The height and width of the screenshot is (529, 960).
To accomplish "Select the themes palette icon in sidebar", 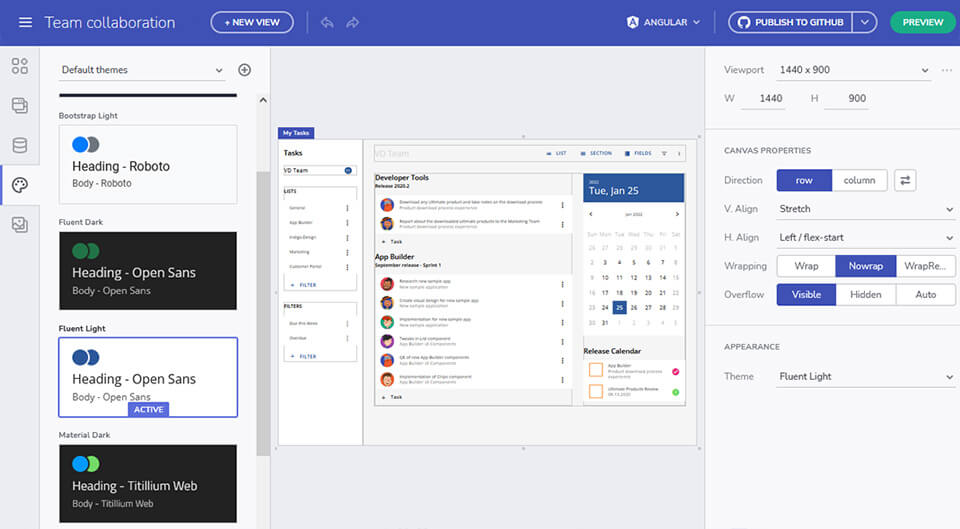I will click(x=20, y=185).
